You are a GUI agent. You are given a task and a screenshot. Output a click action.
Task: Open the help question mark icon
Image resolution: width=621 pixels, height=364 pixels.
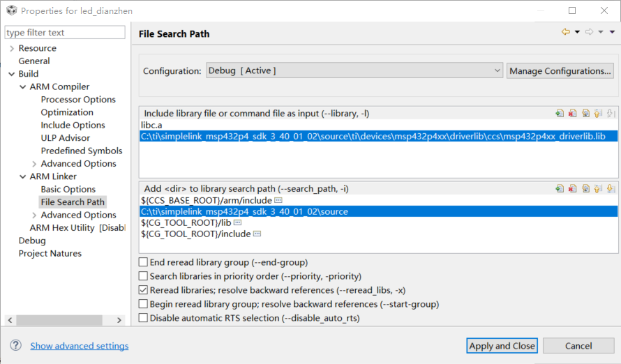tap(16, 345)
